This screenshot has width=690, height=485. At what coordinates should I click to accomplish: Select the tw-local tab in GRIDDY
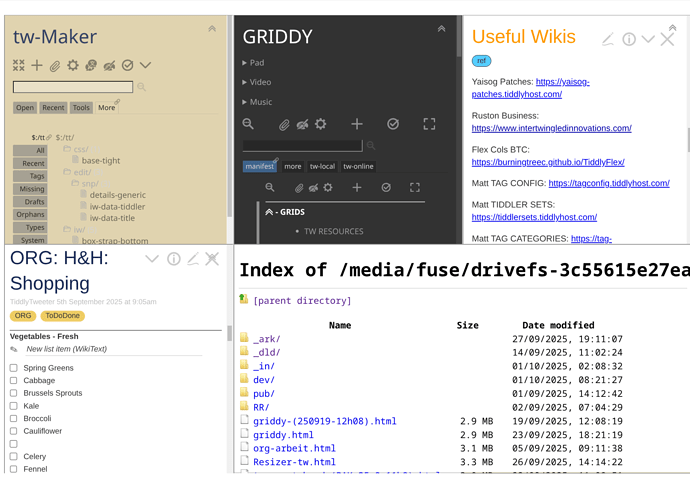click(x=322, y=167)
